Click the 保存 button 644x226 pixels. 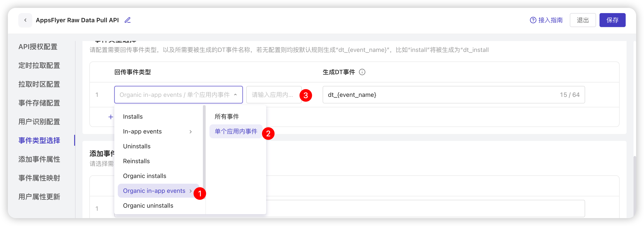click(612, 20)
